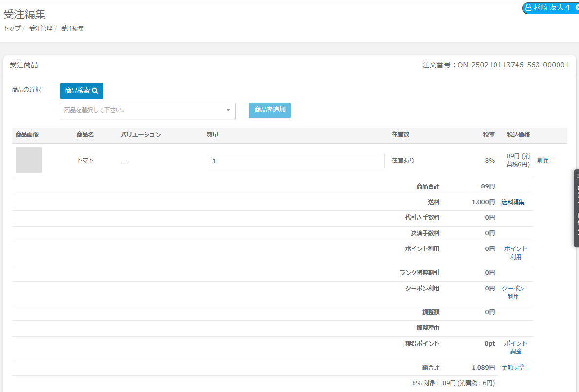Click the ポイント利用 link
Viewport: 579px width, 392px height.
[x=516, y=253]
